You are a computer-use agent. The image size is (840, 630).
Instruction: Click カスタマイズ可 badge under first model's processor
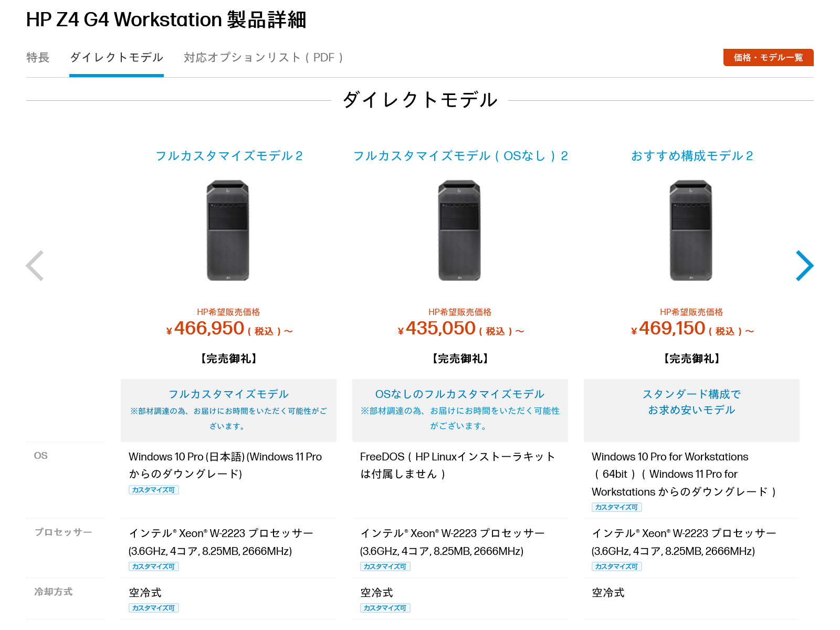tap(153, 566)
